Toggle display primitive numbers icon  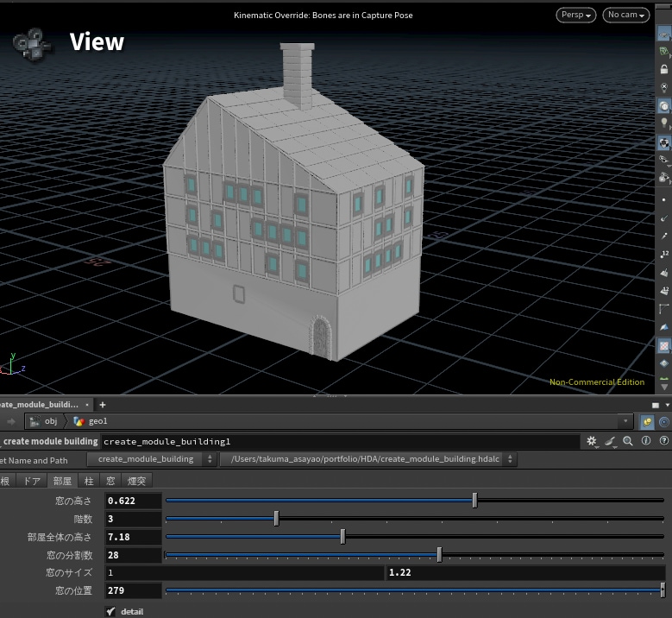pyautogui.click(x=664, y=291)
